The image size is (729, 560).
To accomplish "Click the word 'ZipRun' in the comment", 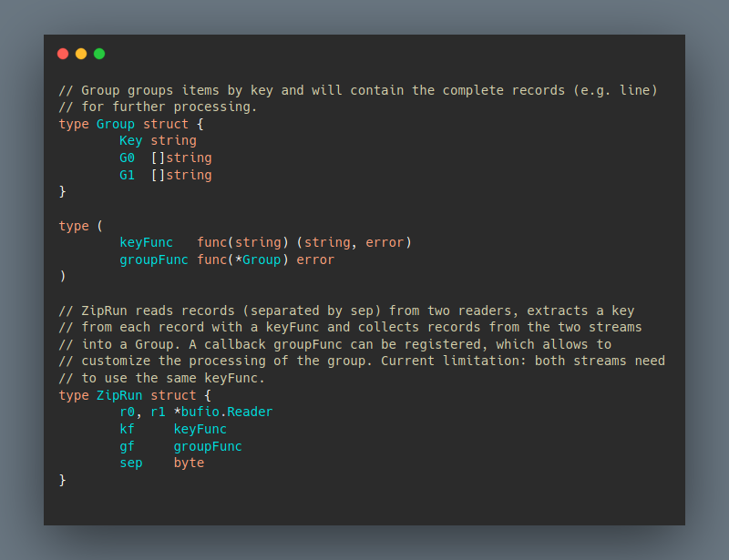I will (x=104, y=311).
